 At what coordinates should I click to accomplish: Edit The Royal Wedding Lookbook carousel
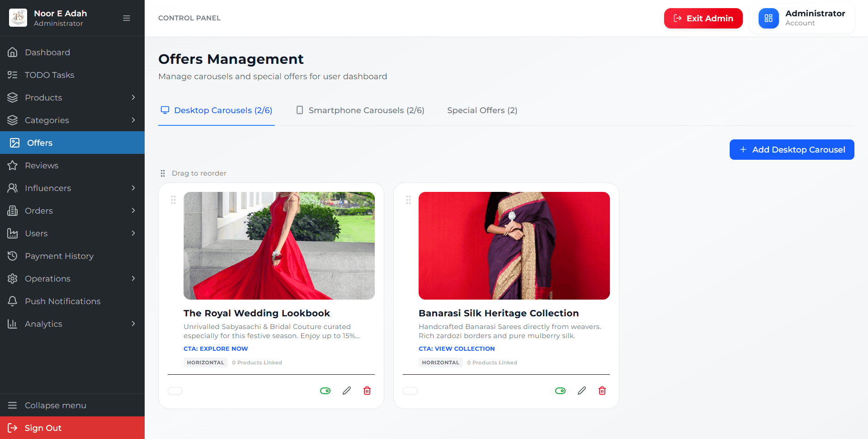point(347,391)
